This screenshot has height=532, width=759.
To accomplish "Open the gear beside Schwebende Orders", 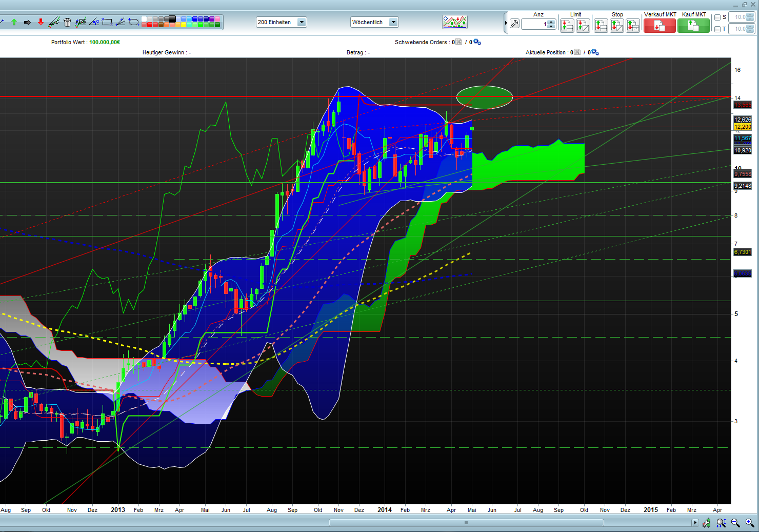I will [x=477, y=42].
